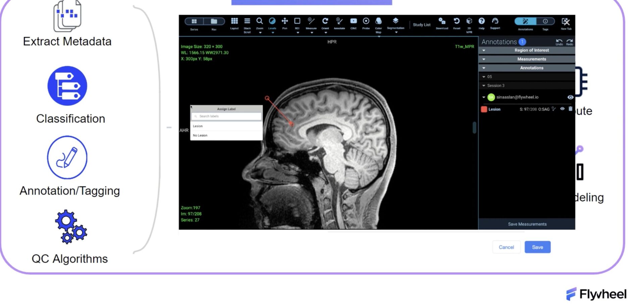Viewport: 644px width, 307px height.
Task: Click the red Lesion color swatch
Action: click(x=484, y=109)
